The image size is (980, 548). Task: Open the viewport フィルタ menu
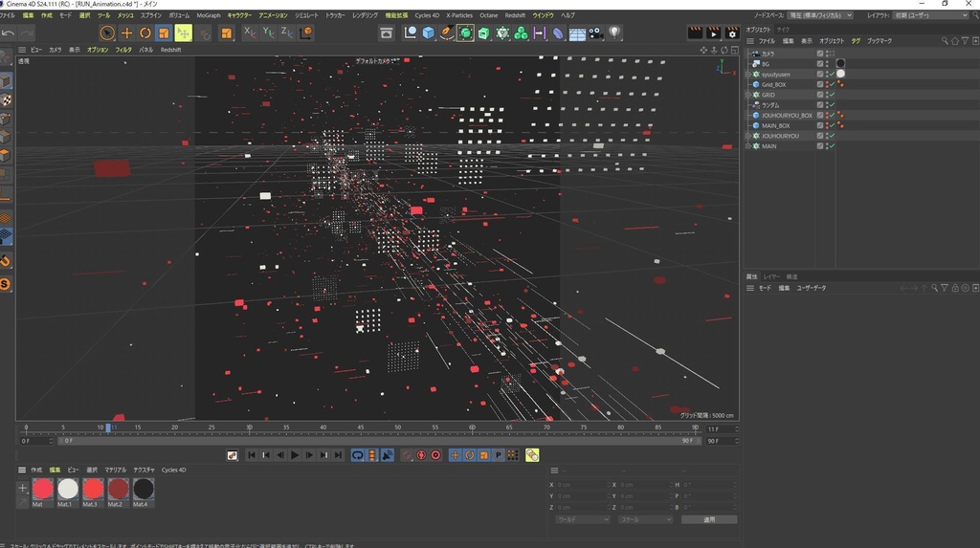[123, 50]
